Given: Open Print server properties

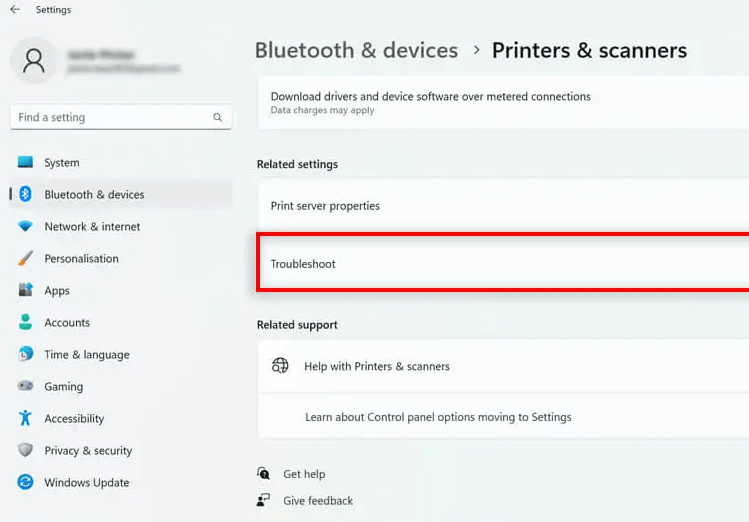Looking at the screenshot, I should [x=325, y=206].
